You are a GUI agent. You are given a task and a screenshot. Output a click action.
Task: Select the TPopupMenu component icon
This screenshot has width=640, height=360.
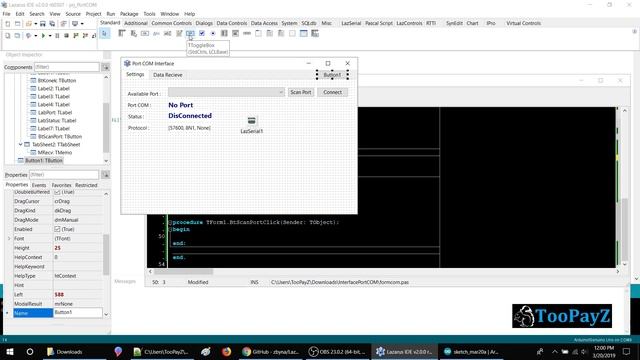coord(133,33)
